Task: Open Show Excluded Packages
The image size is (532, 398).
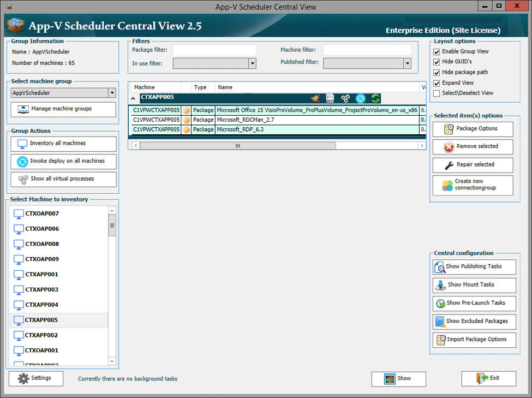Action: point(474,322)
